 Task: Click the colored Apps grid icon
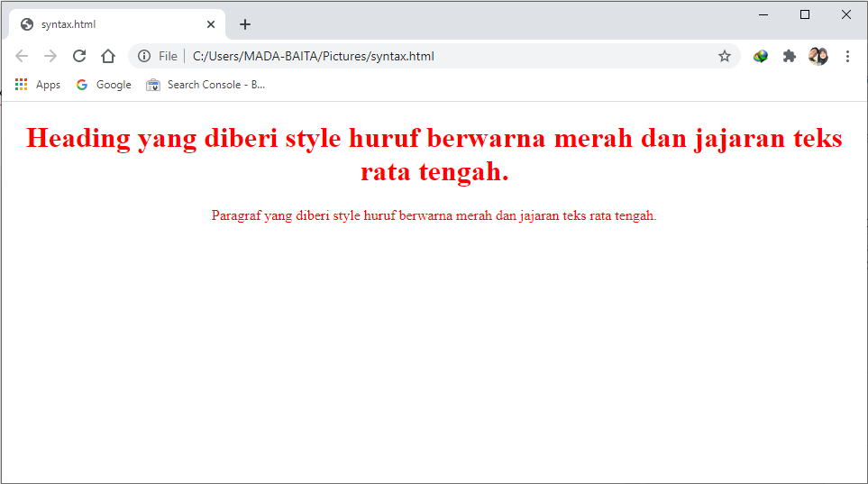point(21,84)
